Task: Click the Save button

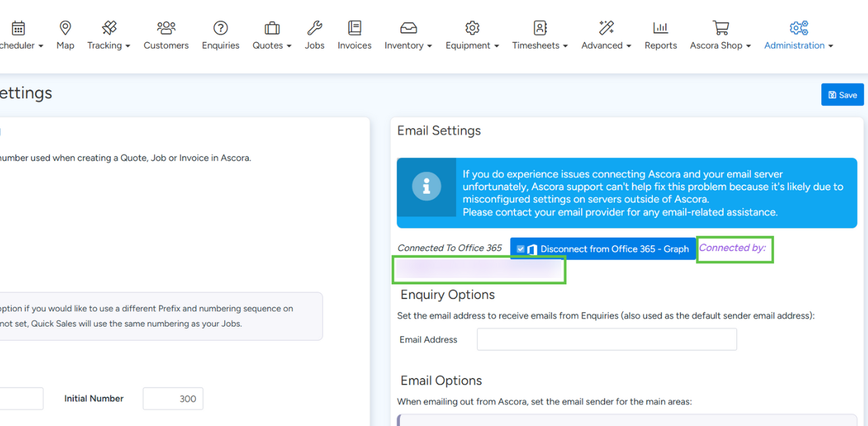Action: pos(842,95)
